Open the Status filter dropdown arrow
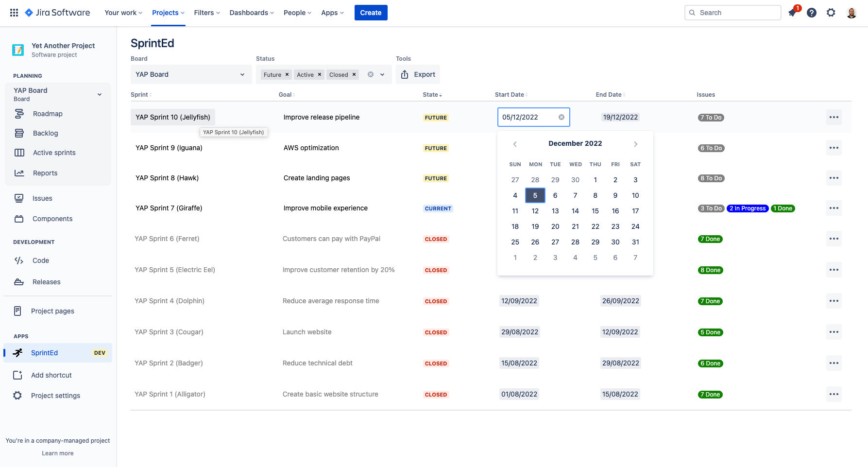 [382, 74]
